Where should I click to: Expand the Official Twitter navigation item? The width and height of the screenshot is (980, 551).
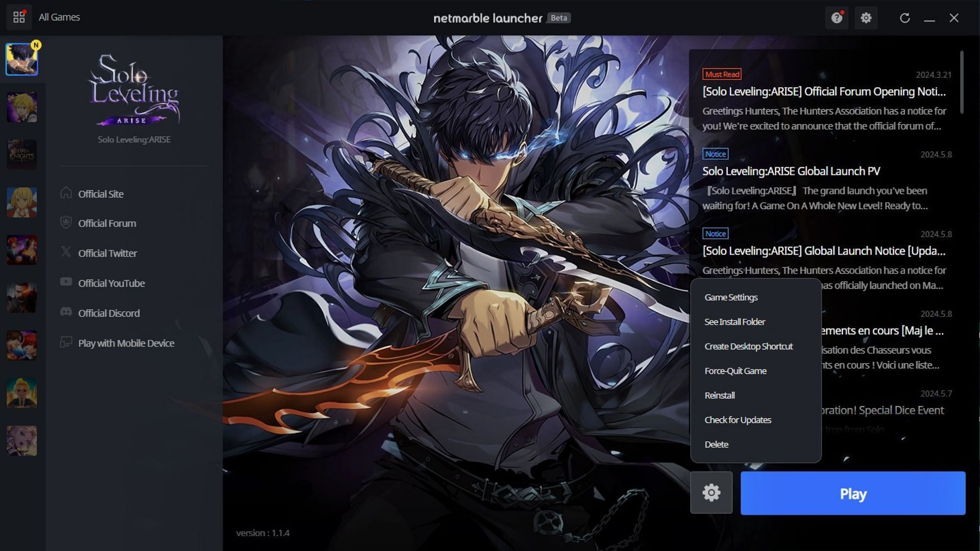click(107, 253)
